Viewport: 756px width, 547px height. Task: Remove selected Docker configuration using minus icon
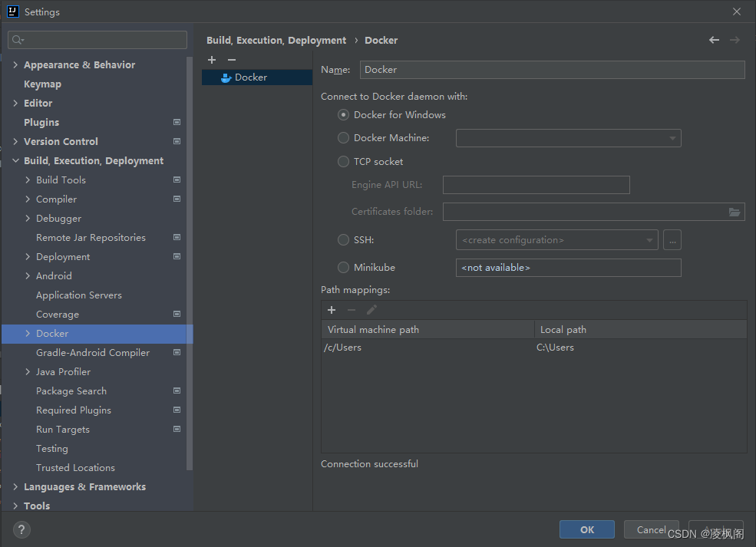231,60
